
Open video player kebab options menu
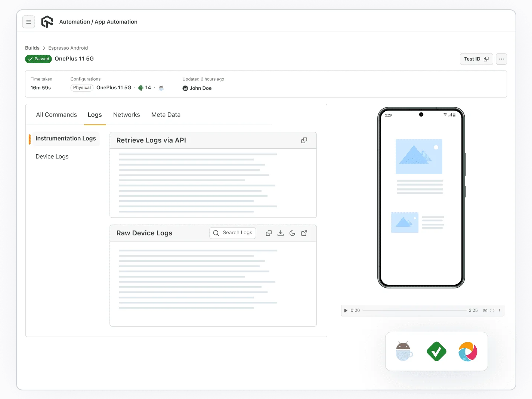pos(499,310)
